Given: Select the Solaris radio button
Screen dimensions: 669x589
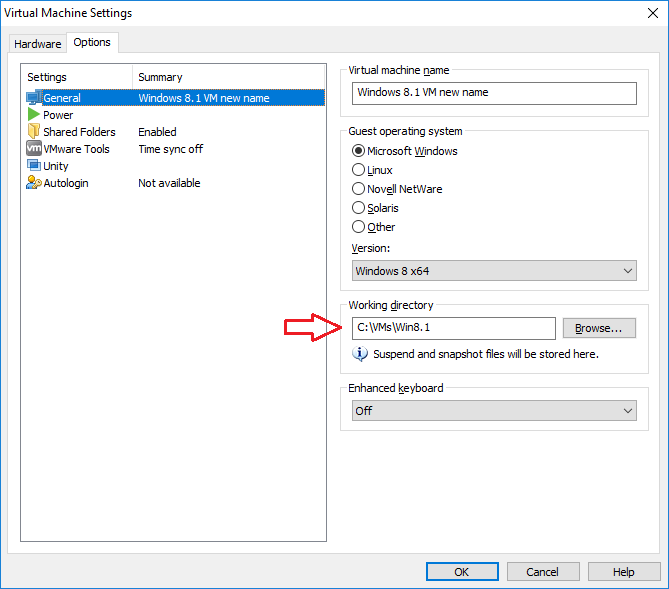Looking at the screenshot, I should [358, 208].
